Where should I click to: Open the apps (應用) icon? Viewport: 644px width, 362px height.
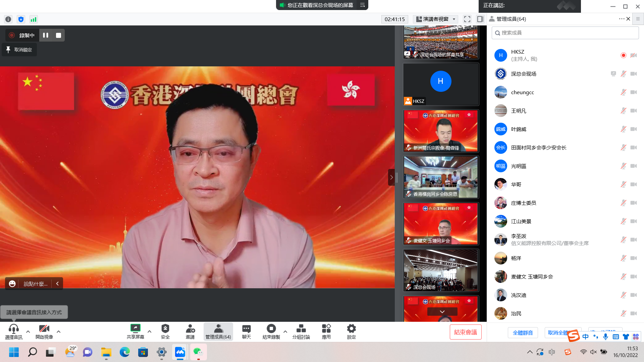pyautogui.click(x=326, y=328)
